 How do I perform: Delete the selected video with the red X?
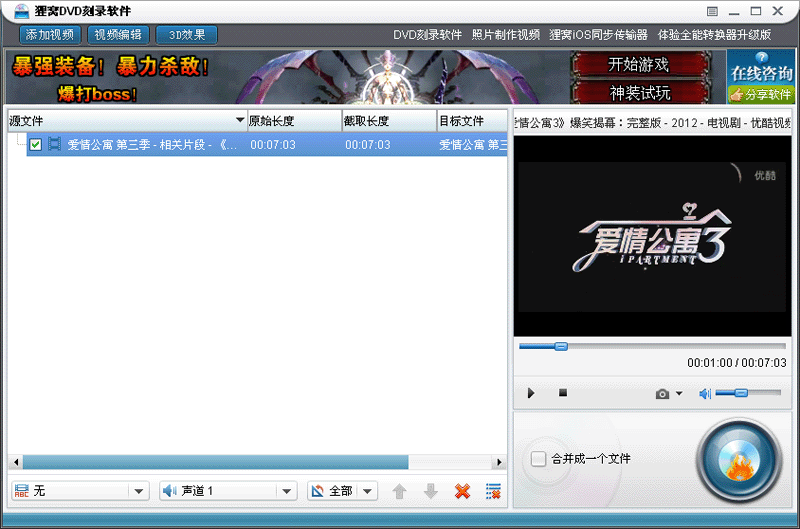pos(462,491)
